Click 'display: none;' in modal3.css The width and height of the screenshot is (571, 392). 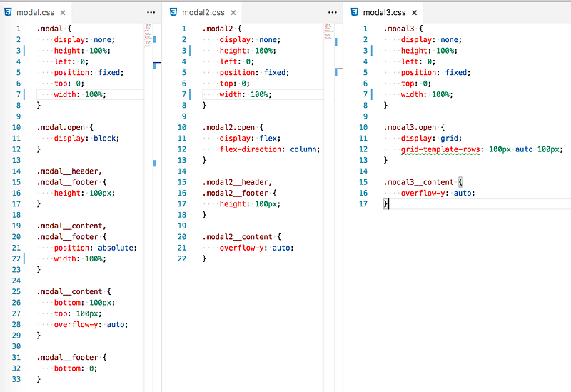(432, 40)
